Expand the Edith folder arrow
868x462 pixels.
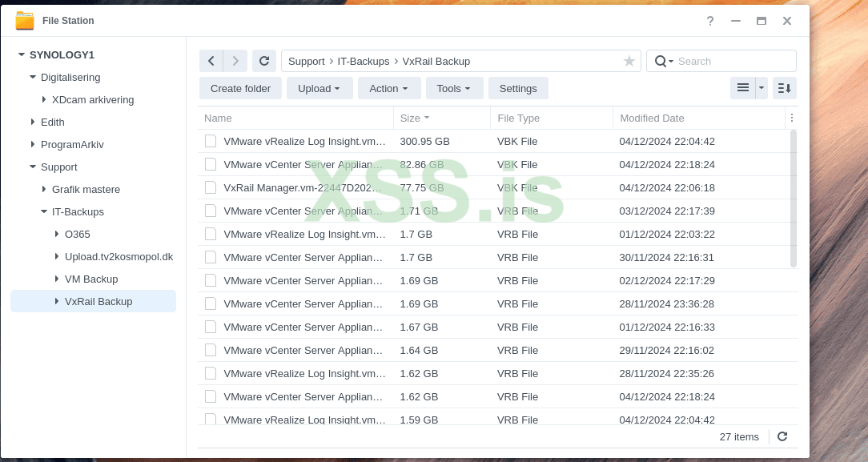tap(33, 122)
